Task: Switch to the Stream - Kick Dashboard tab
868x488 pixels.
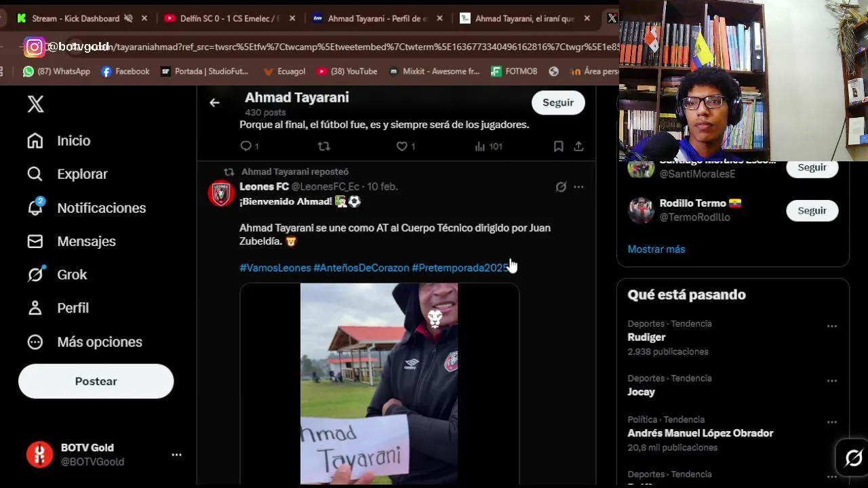Action: pos(75,18)
